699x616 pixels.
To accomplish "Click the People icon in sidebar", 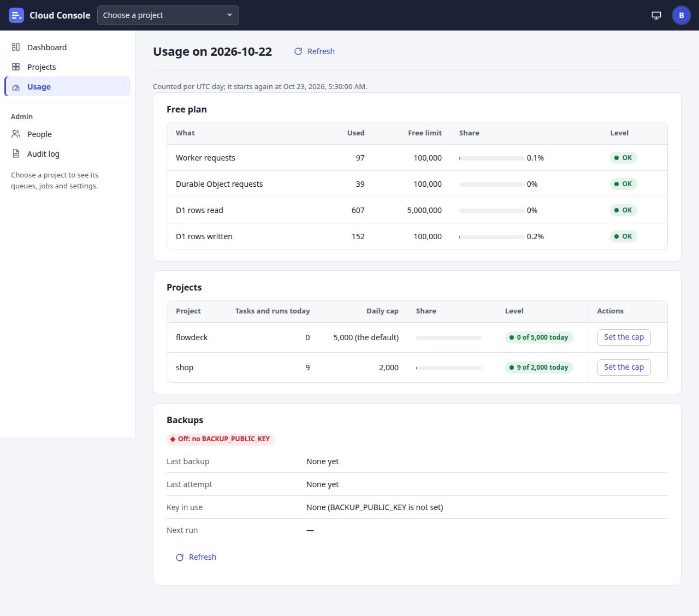I will pyautogui.click(x=16, y=134).
